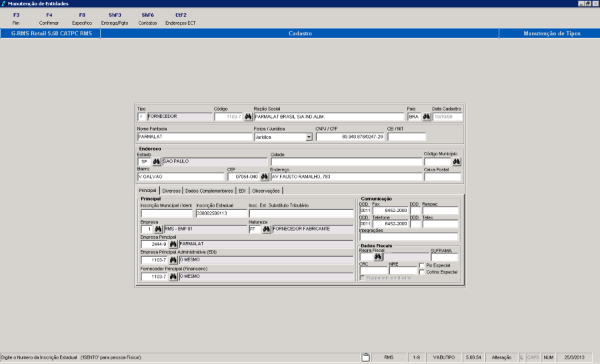This screenshot has height=364, width=600.
Task: Click the Natureza code field FF
Action: coord(255,229)
